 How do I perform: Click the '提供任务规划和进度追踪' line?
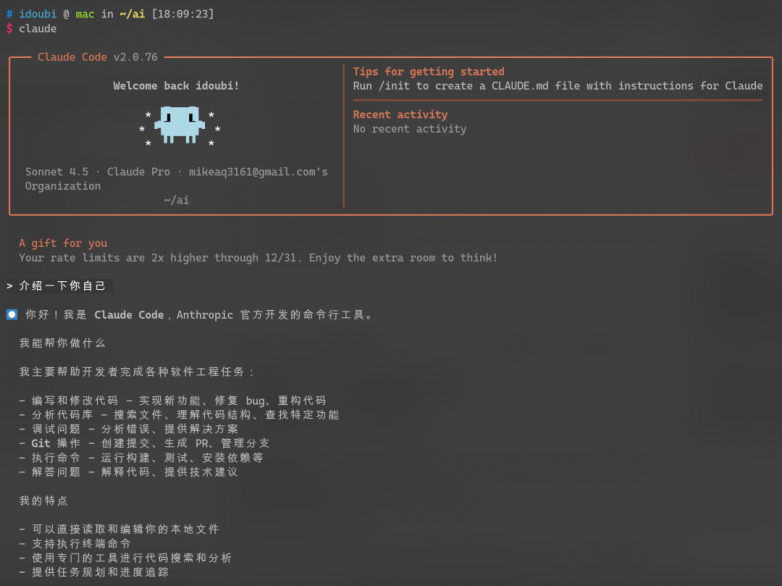94,573
